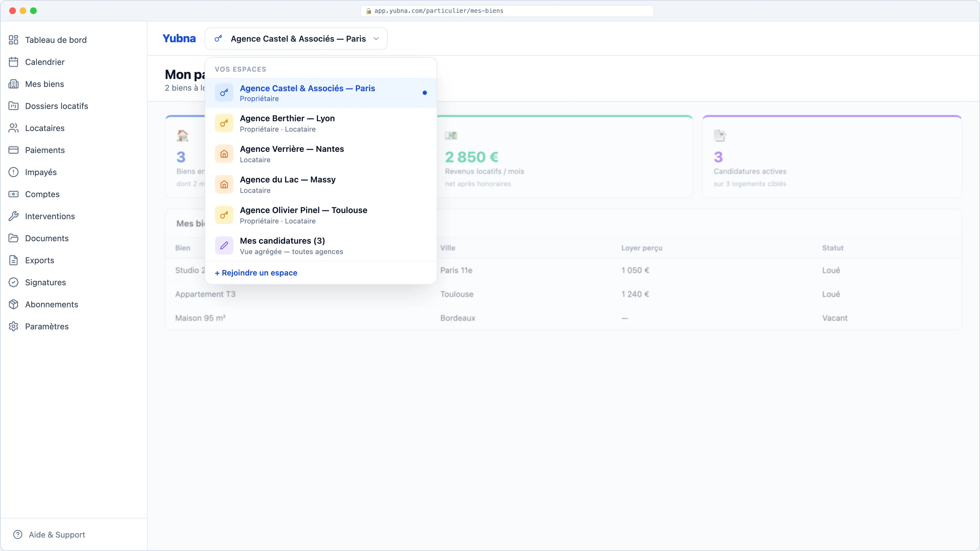The image size is (980, 551).
Task: Switch to Agence Berthier — Lyon space
Action: [x=321, y=123]
